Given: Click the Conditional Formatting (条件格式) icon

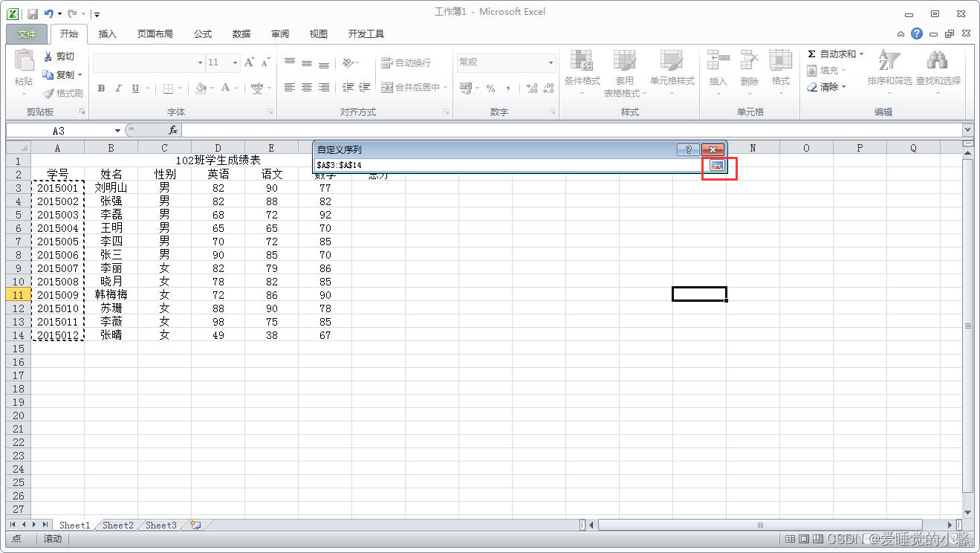Looking at the screenshot, I should point(582,62).
